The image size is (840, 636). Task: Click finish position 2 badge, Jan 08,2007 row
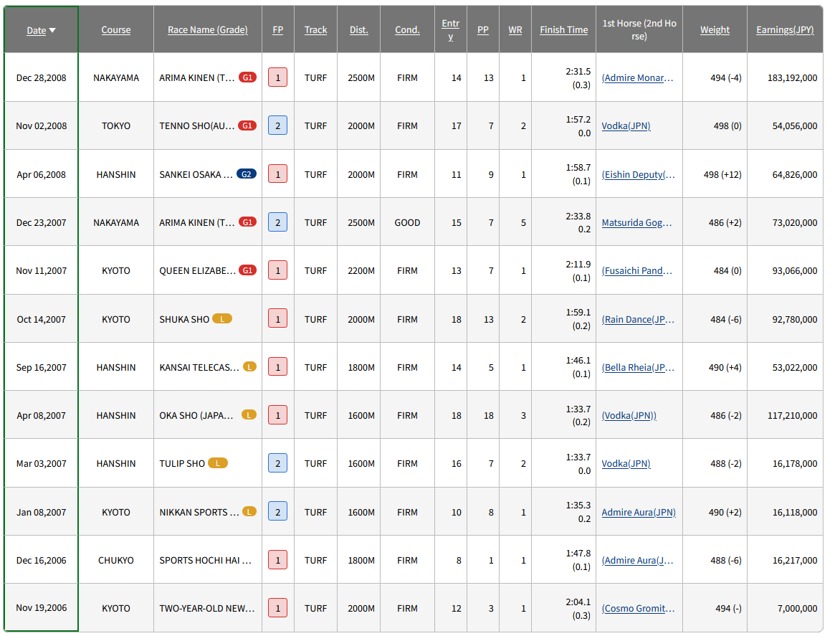coord(277,511)
